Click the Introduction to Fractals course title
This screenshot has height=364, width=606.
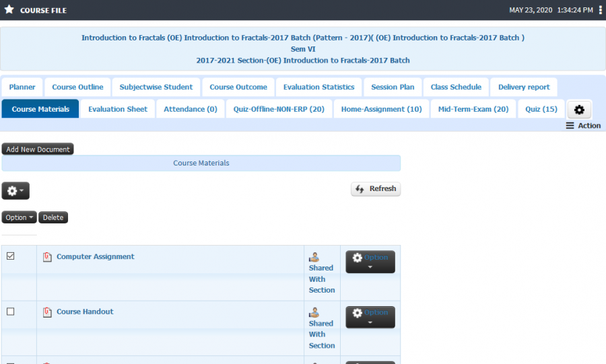pos(302,38)
